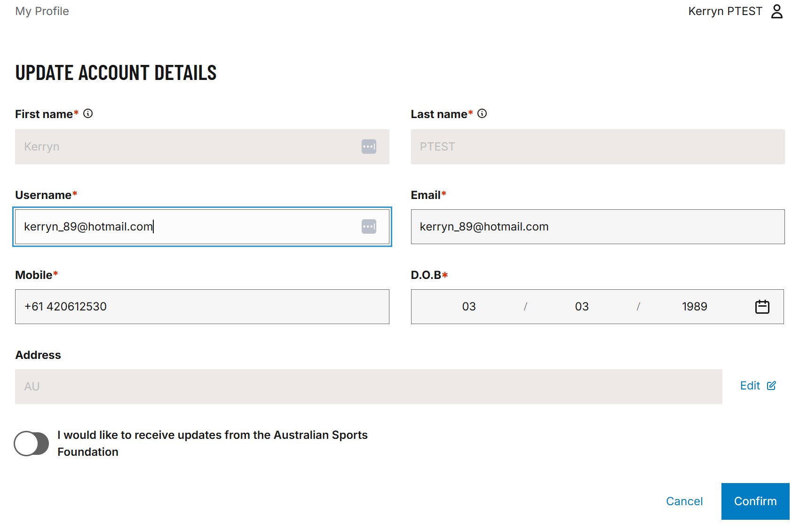Open the user profile icon beside Kerryn PTEST
Viewport: 792px width, 532px height.
tap(777, 11)
